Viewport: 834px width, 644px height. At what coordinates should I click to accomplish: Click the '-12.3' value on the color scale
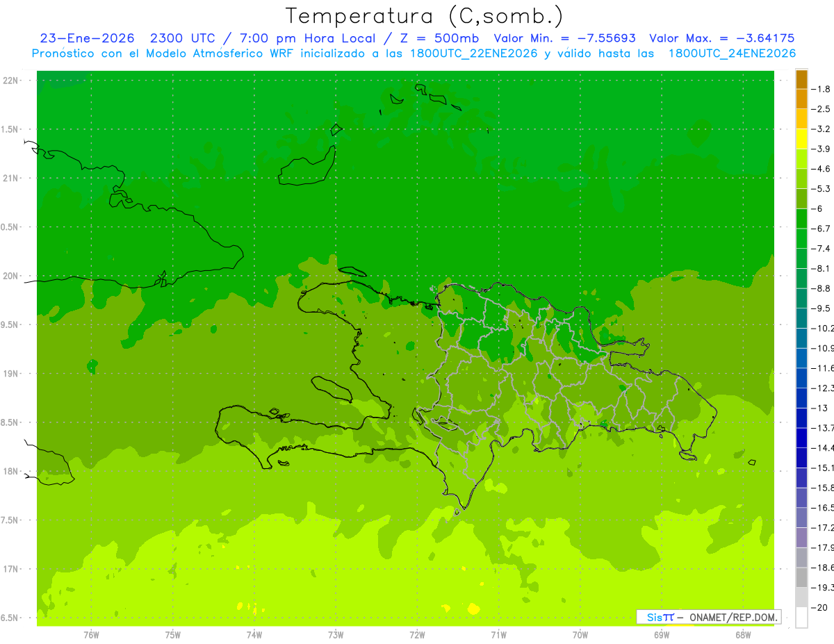tap(823, 388)
